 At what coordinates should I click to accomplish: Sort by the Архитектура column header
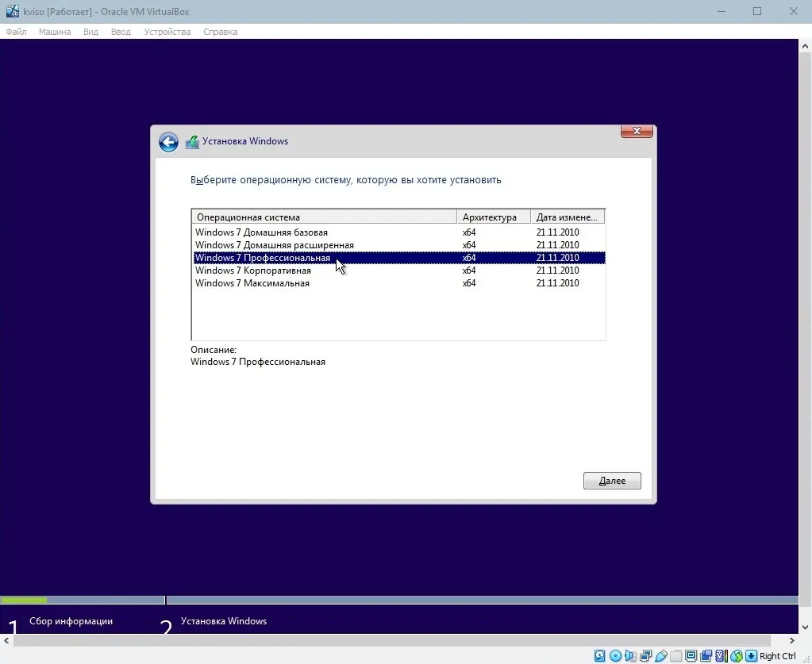tap(492, 216)
